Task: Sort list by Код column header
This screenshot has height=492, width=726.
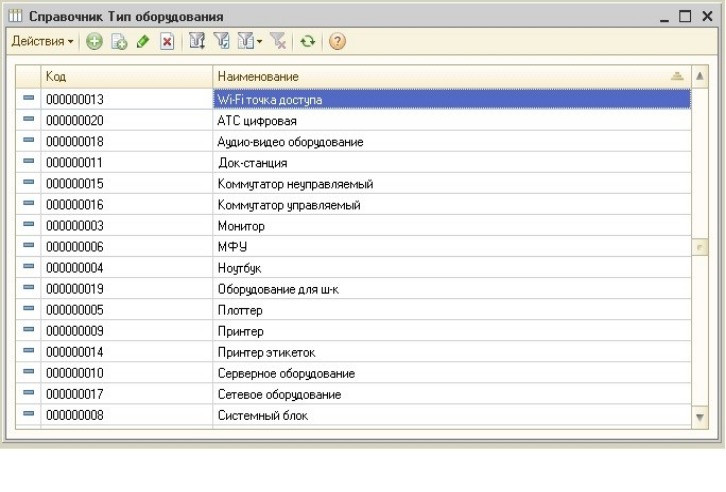Action: click(126, 77)
